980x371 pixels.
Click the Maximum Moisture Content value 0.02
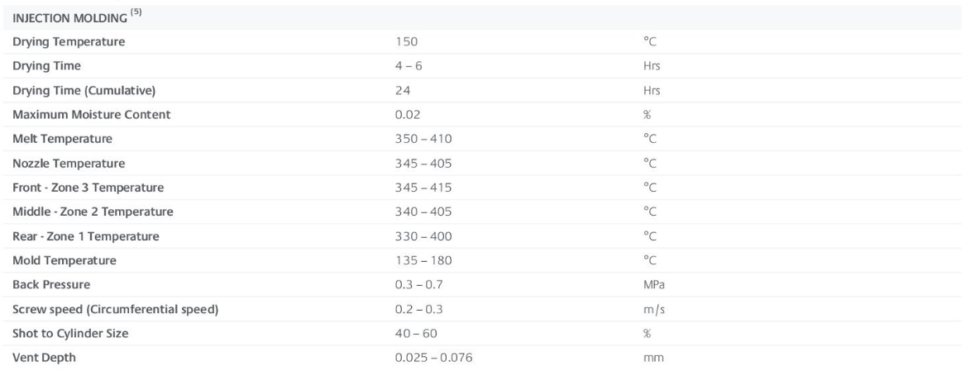tap(408, 114)
